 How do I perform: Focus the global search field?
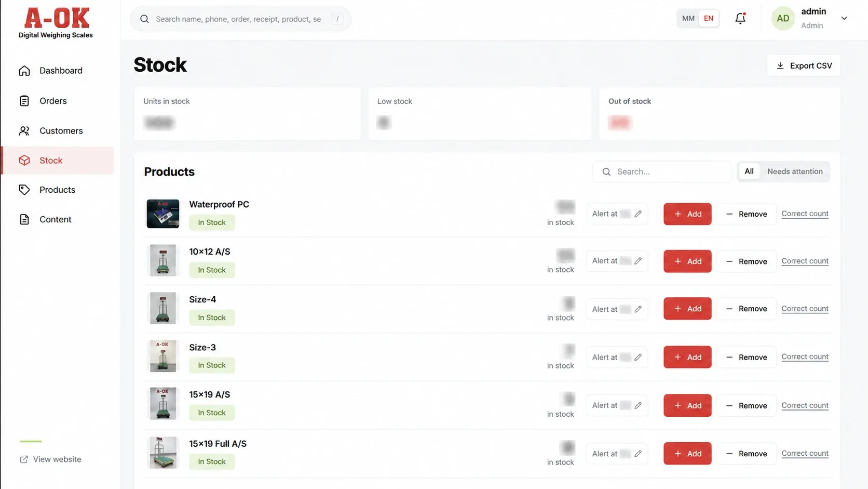(x=240, y=19)
